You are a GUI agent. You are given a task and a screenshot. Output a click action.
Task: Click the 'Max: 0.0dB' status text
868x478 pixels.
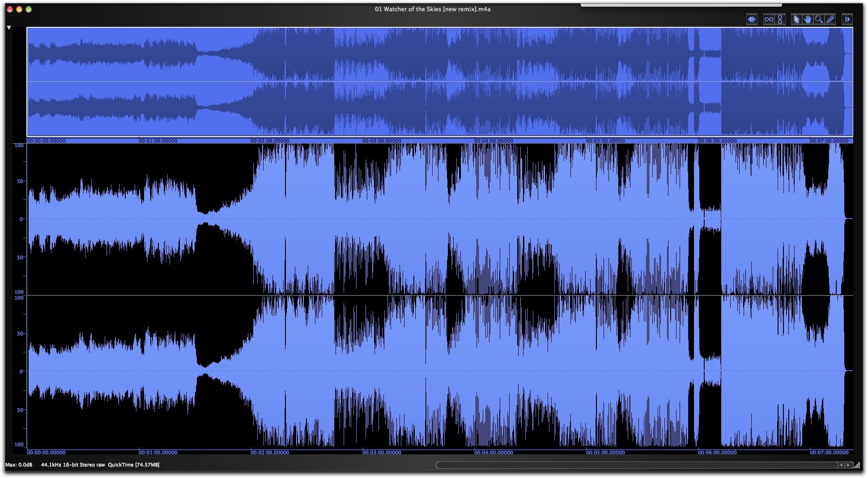(19, 465)
